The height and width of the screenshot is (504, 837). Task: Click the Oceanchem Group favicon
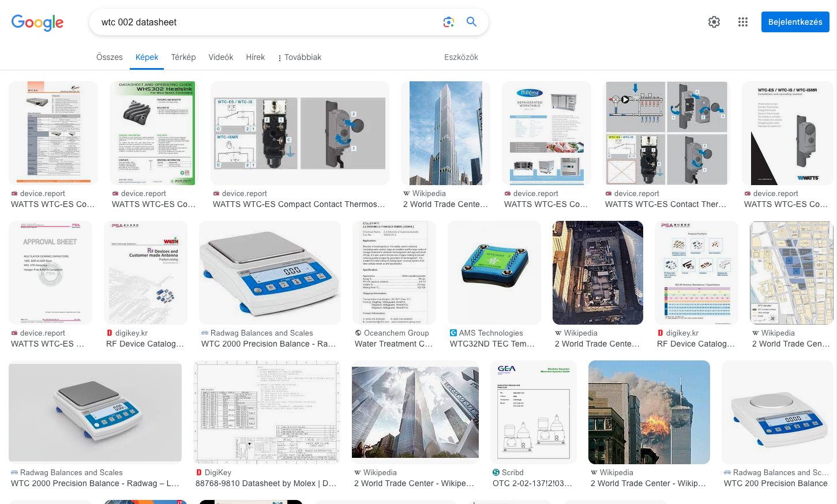click(358, 333)
